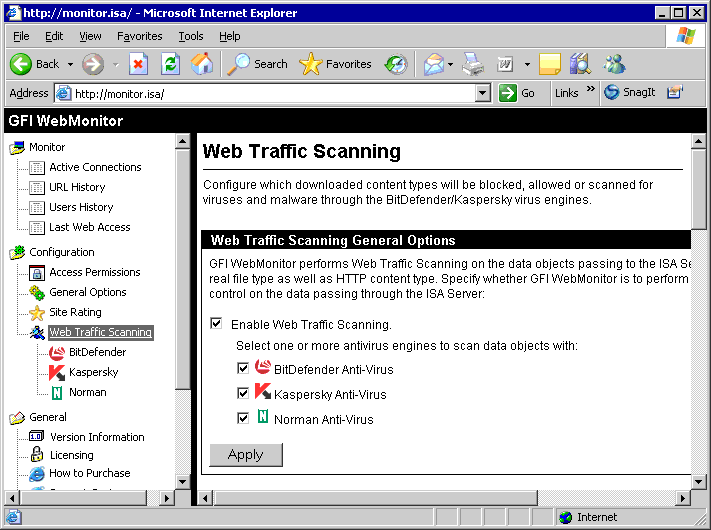This screenshot has height=530, width=711.
Task: Click the Research book icon
Action: [580, 64]
